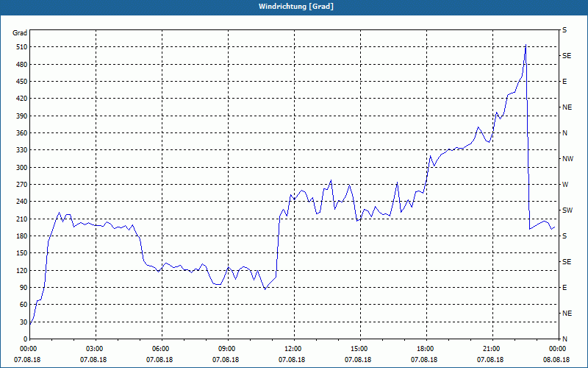Click the chart title 'Windrichtung [Grad]'

(296, 7)
